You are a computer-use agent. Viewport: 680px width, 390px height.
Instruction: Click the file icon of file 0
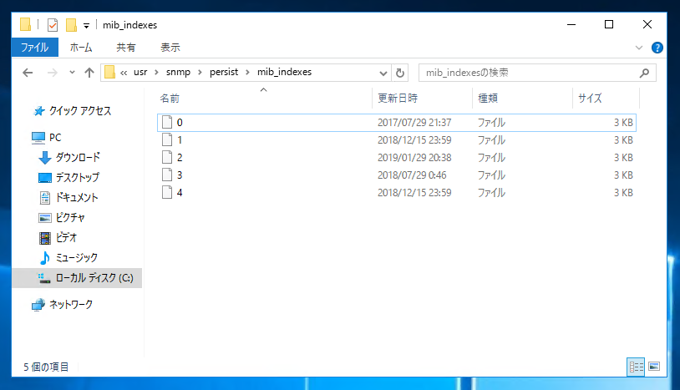click(167, 122)
